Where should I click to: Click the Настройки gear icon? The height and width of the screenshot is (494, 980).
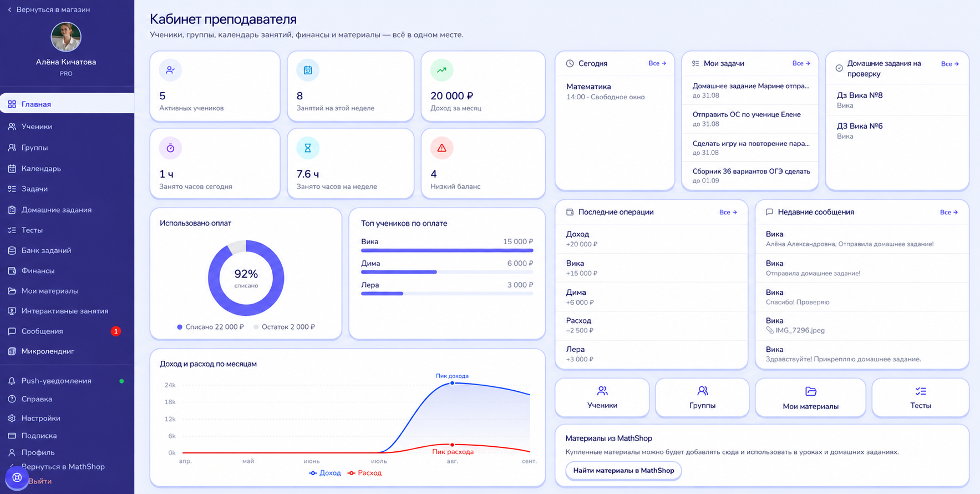(x=12, y=418)
